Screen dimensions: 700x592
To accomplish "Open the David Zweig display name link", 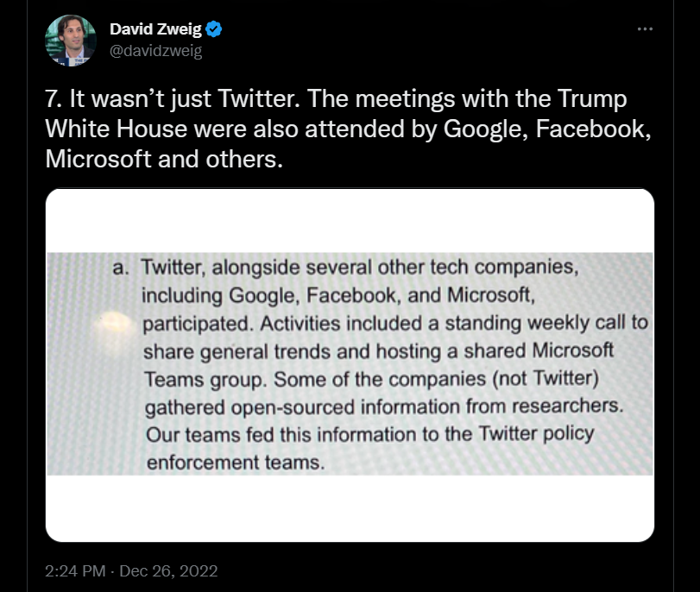I will pyautogui.click(x=155, y=30).
